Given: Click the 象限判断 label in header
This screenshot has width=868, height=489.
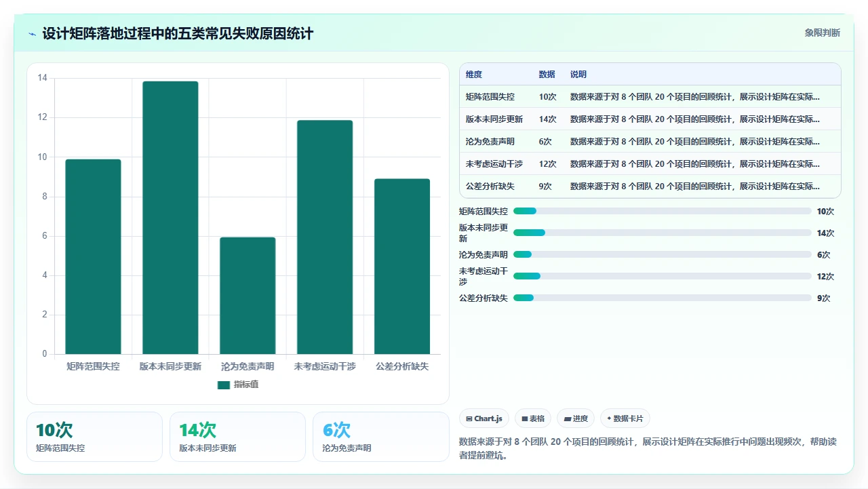Looking at the screenshot, I should (823, 33).
